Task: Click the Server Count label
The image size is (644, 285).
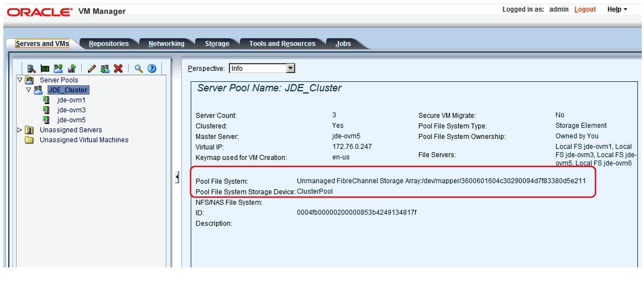Action: point(216,116)
